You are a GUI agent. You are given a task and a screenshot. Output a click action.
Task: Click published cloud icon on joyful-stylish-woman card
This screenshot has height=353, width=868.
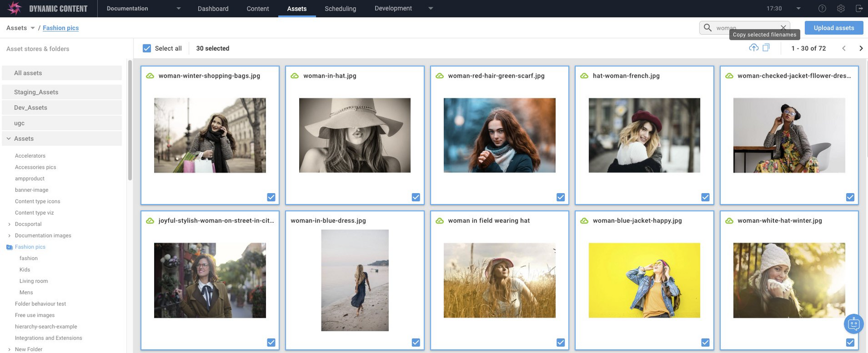pyautogui.click(x=150, y=221)
